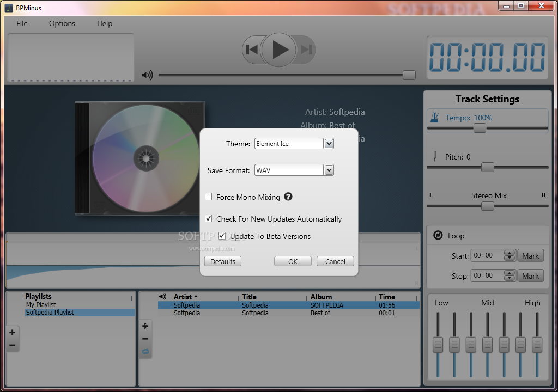The image size is (558, 392).
Task: Click the Tempo slider handle
Action: point(480,128)
